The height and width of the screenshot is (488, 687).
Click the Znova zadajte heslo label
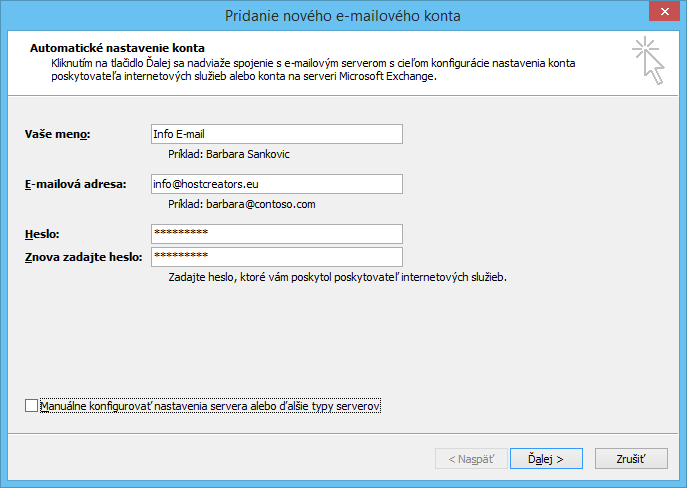coord(83,258)
